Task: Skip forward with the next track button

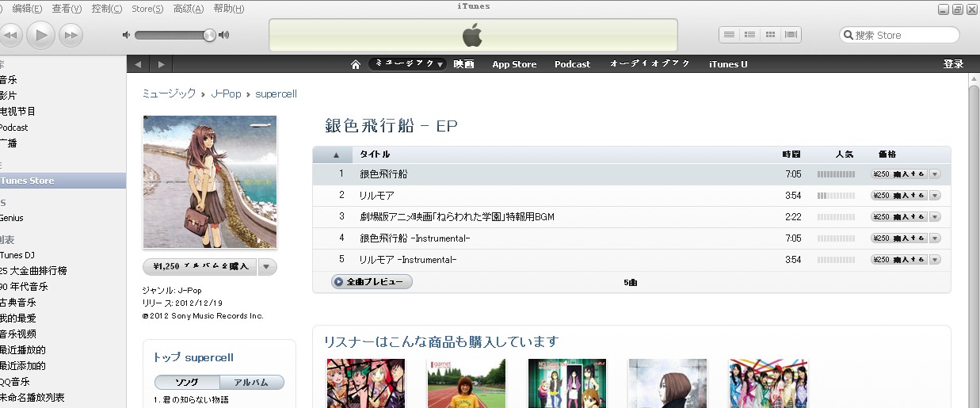Action: click(x=71, y=35)
